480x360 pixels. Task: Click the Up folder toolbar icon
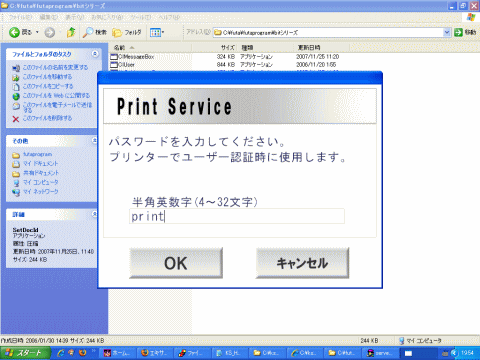tap(71, 32)
